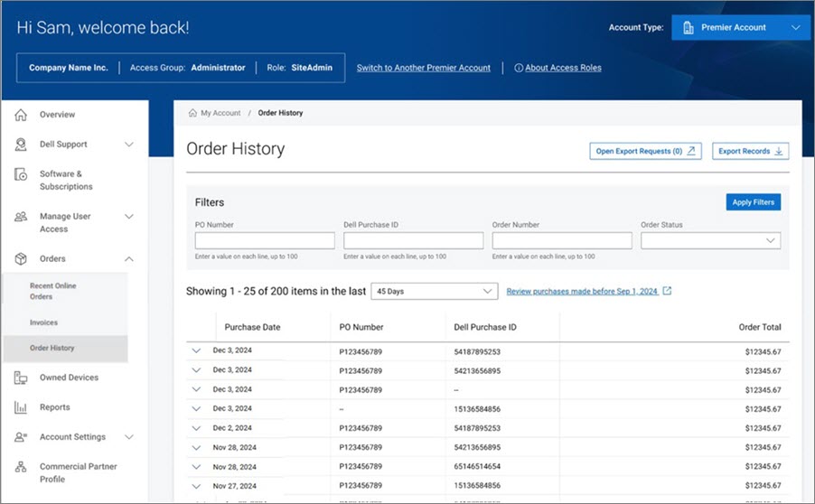Viewport: 815px width, 504px height.
Task: Expand the Dell Support menu chevron
Action: (x=129, y=145)
